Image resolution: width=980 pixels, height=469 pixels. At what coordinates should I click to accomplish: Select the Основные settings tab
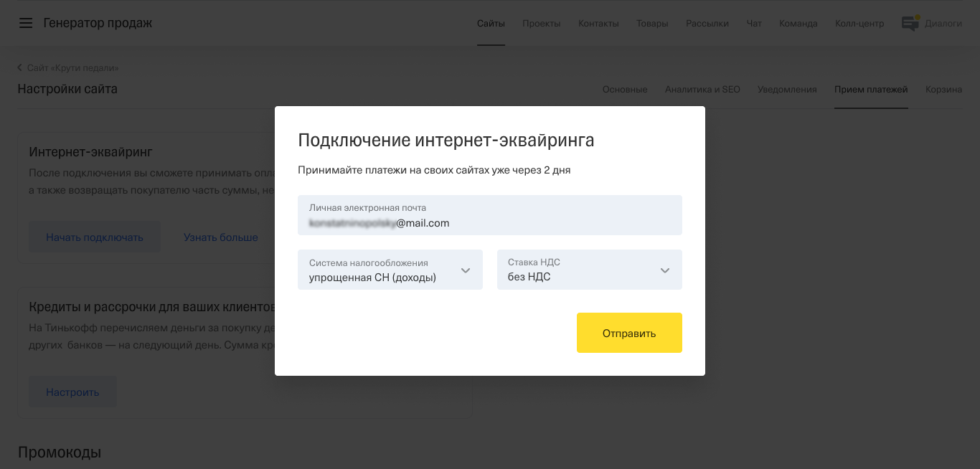(x=625, y=90)
